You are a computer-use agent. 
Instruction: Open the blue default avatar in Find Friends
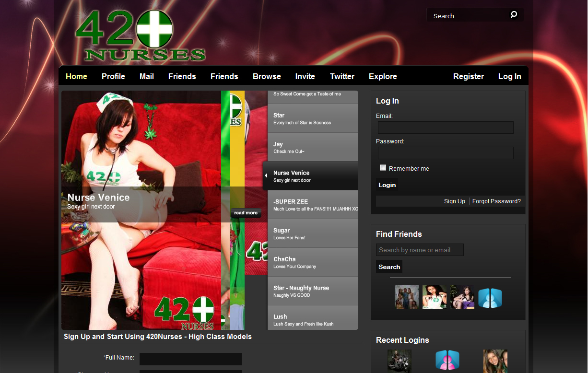click(490, 298)
